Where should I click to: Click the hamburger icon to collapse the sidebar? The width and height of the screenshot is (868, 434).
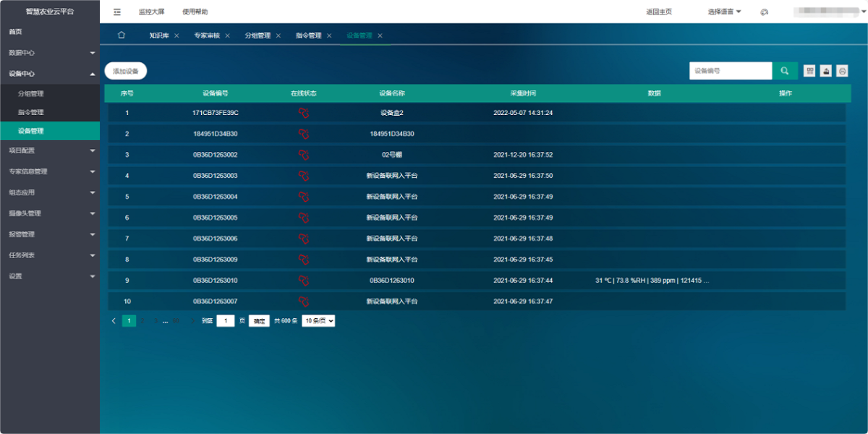pos(116,12)
